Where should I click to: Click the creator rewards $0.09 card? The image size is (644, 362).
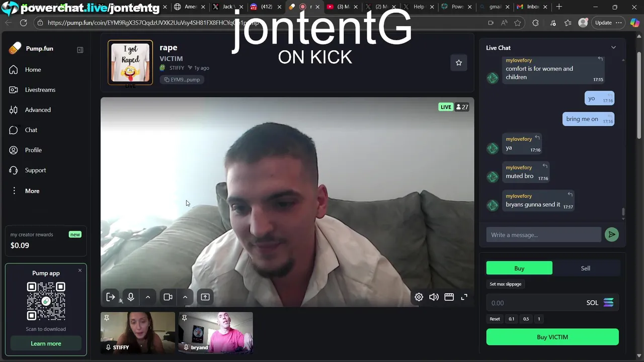coord(46,240)
